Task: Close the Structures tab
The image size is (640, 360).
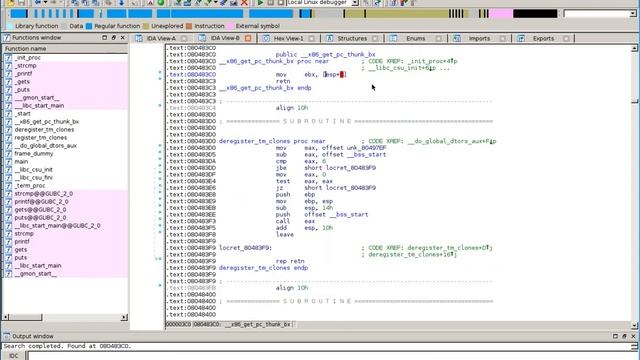Action: 375,38
